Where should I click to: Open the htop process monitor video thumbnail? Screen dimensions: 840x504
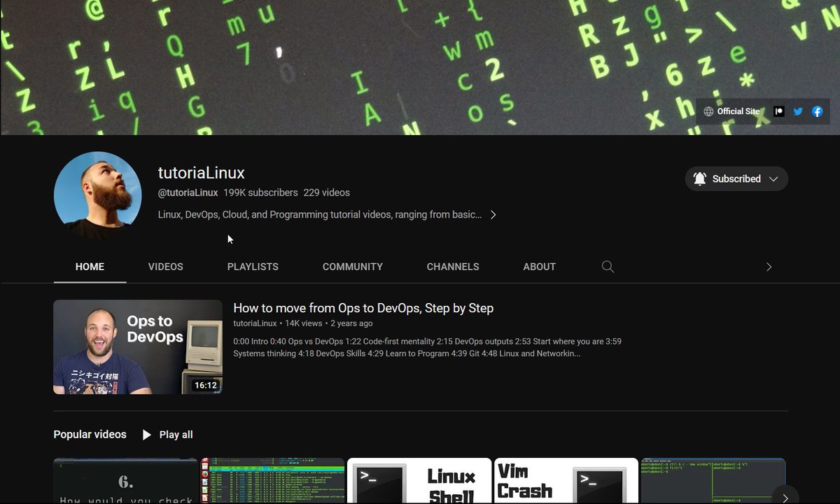[272, 481]
